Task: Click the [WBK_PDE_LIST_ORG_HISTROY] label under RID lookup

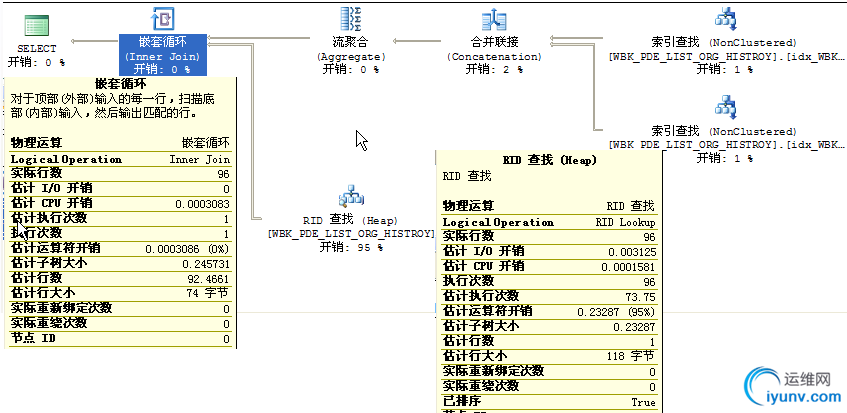Action: [x=351, y=234]
